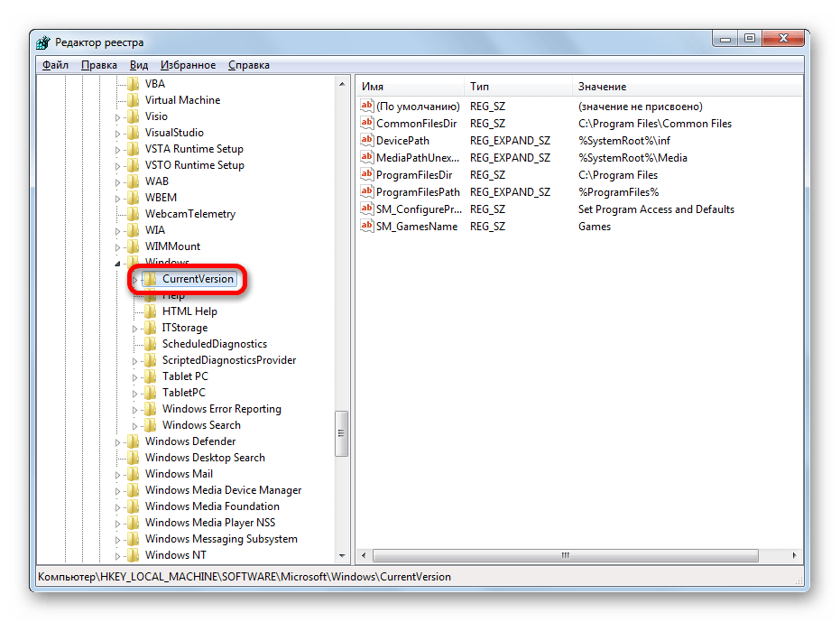840x622 pixels.
Task: Click the Registry Editor title bar icon
Action: 43,42
